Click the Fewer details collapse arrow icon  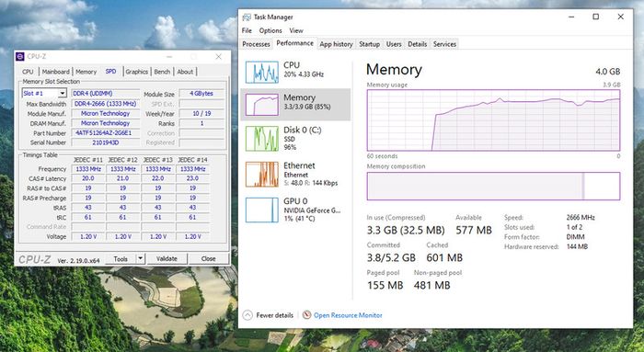coord(247,315)
